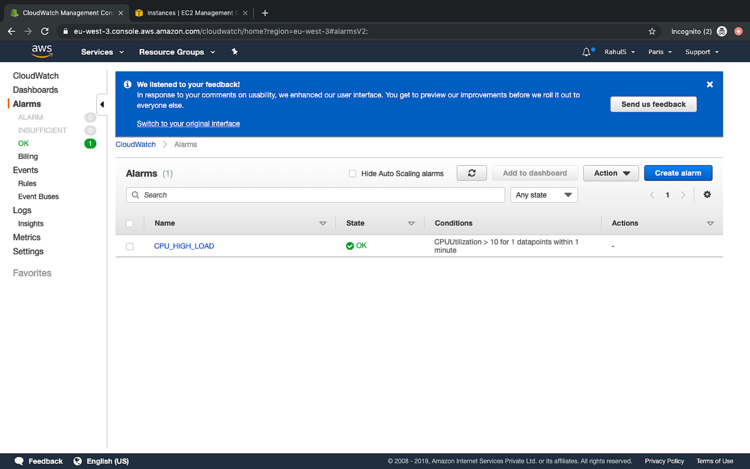
Task: Reload the browser page
Action: click(45, 31)
